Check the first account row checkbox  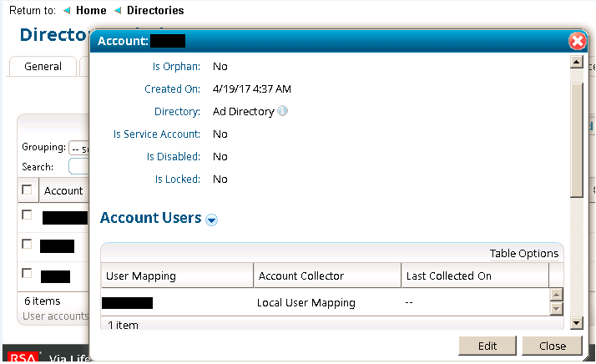click(x=27, y=215)
